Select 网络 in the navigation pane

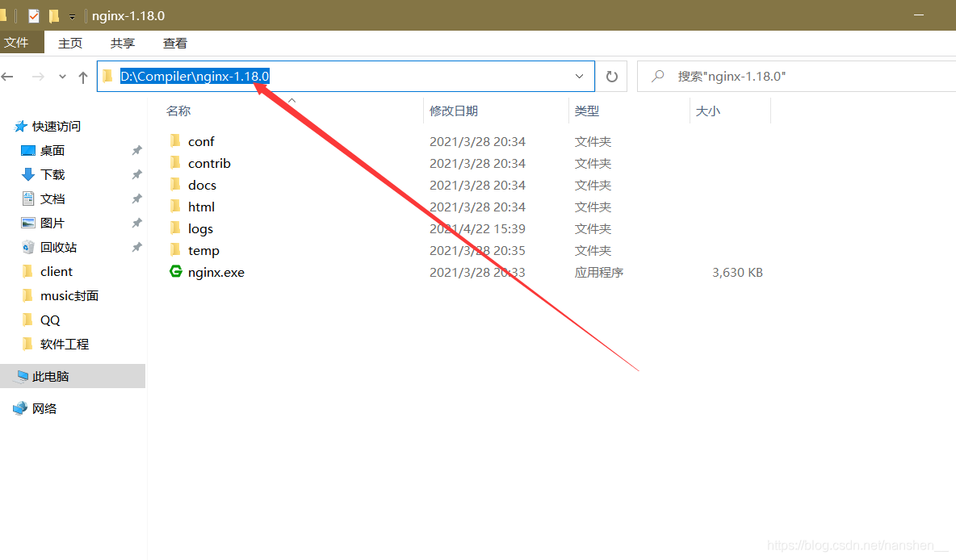44,408
